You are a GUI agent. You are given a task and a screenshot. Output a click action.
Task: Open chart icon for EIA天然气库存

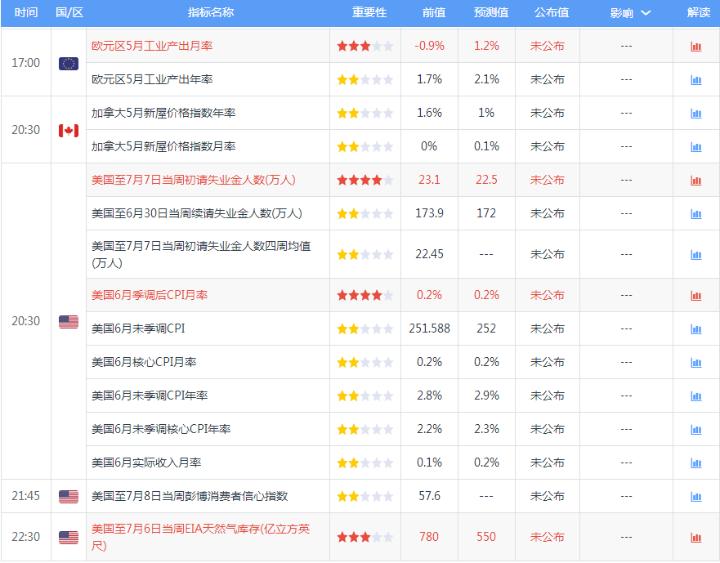(x=696, y=538)
